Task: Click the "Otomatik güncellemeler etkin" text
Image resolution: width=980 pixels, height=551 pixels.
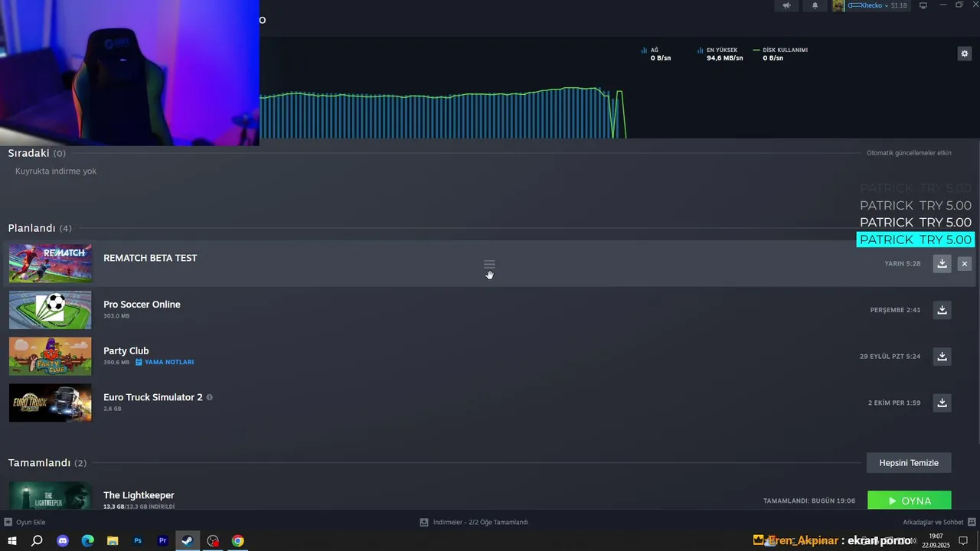Action: (909, 153)
